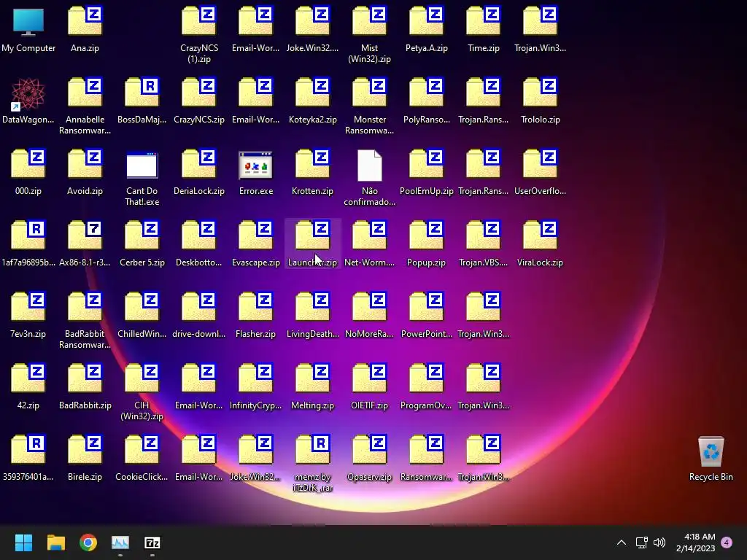This screenshot has height=560, width=747.
Task: Open the Windows Start menu
Action: (23, 542)
